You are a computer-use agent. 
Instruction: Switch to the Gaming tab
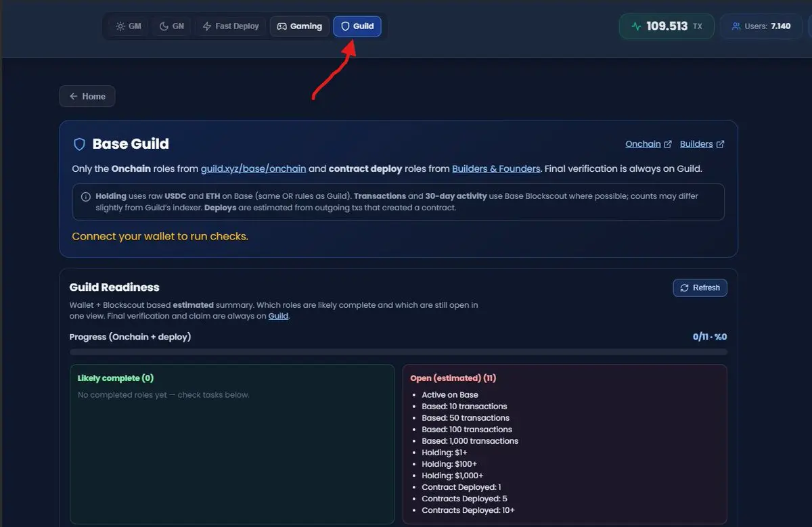click(300, 26)
